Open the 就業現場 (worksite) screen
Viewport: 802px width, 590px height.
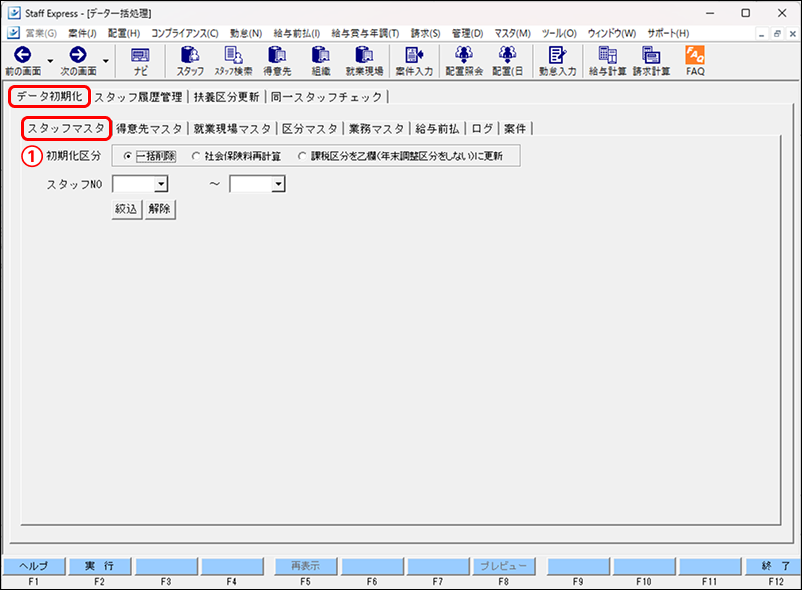365,62
